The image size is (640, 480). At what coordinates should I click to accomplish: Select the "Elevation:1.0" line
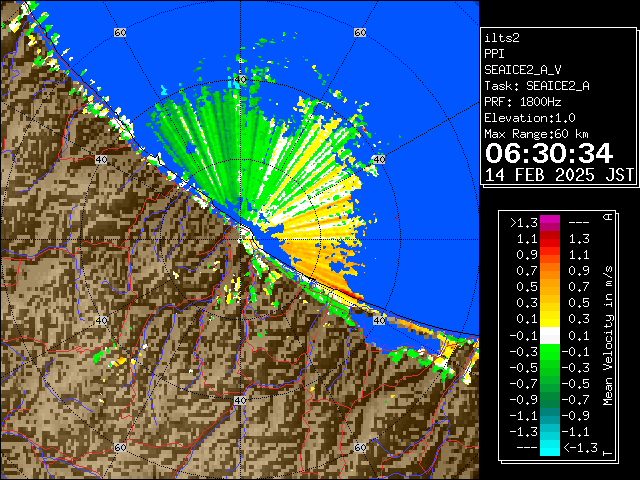point(530,118)
